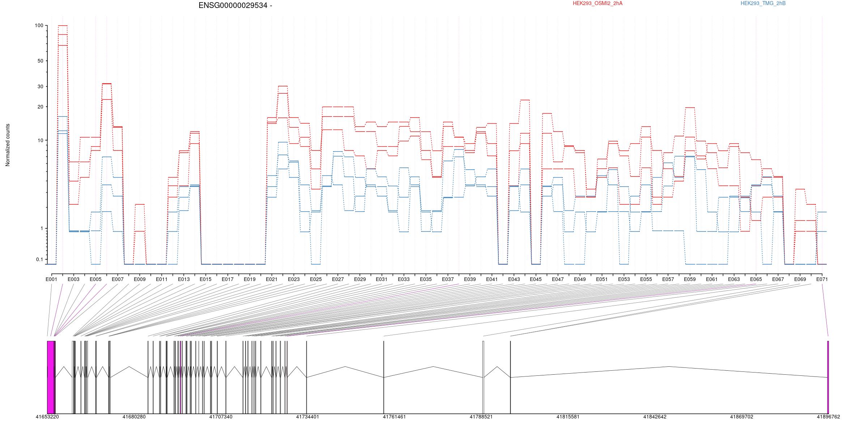Screen dimensions: 868x434
Task: Click exon label E005
Action: tap(95, 279)
